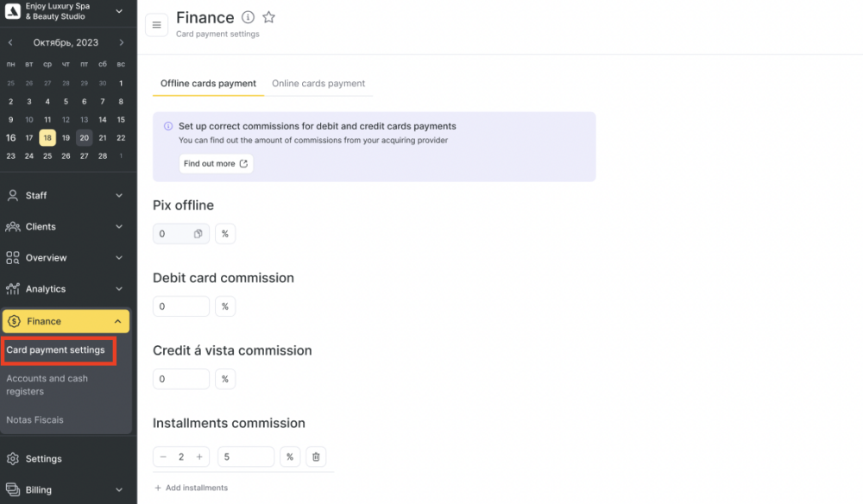Mark Finance page as favorite with star
The height and width of the screenshot is (504, 863).
click(268, 17)
